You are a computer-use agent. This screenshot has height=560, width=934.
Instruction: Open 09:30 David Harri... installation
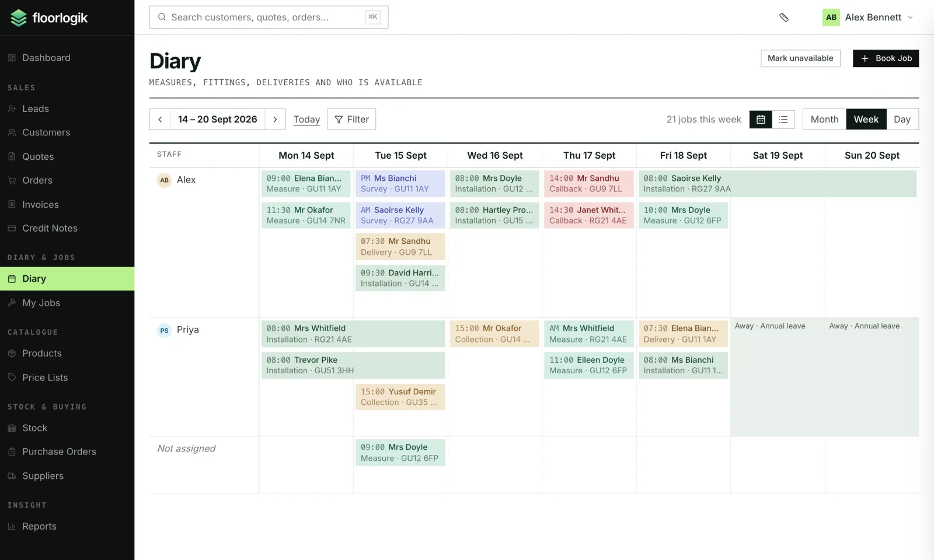coord(400,278)
